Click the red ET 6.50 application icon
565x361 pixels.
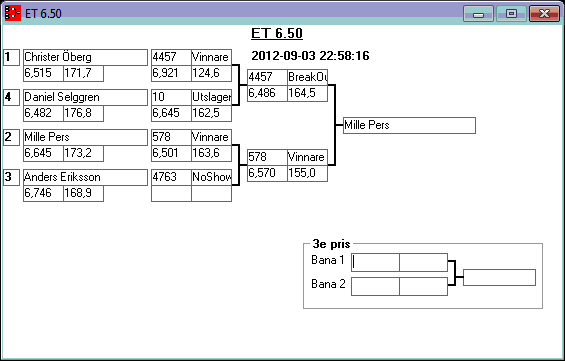click(x=13, y=13)
